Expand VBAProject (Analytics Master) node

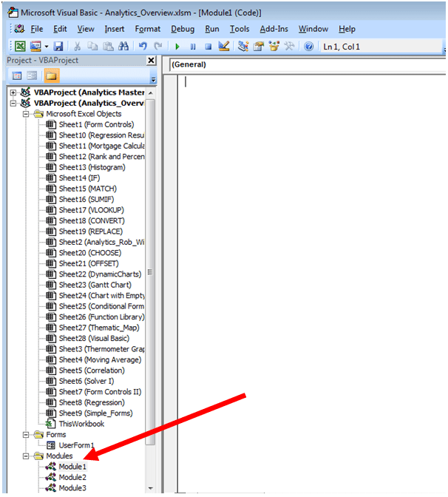(x=13, y=92)
